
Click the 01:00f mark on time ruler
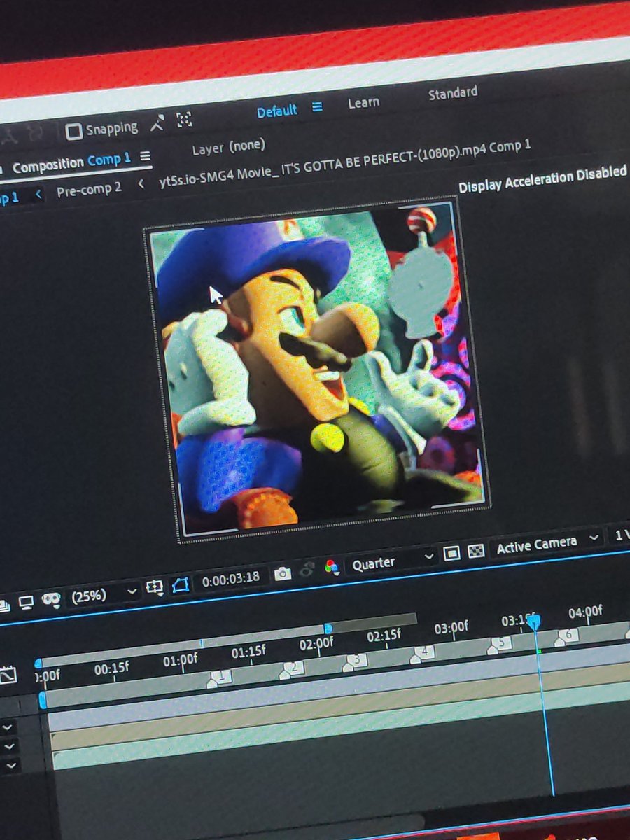[x=181, y=660]
